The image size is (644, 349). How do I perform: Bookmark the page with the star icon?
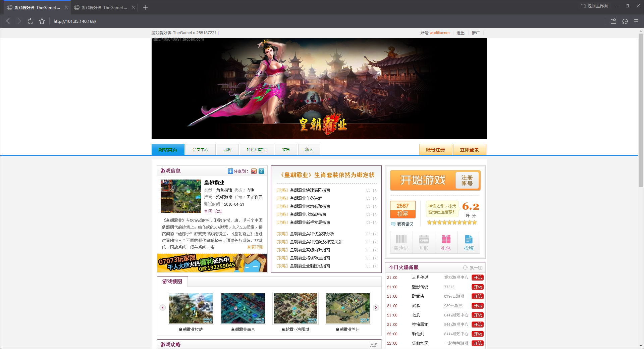(x=42, y=21)
